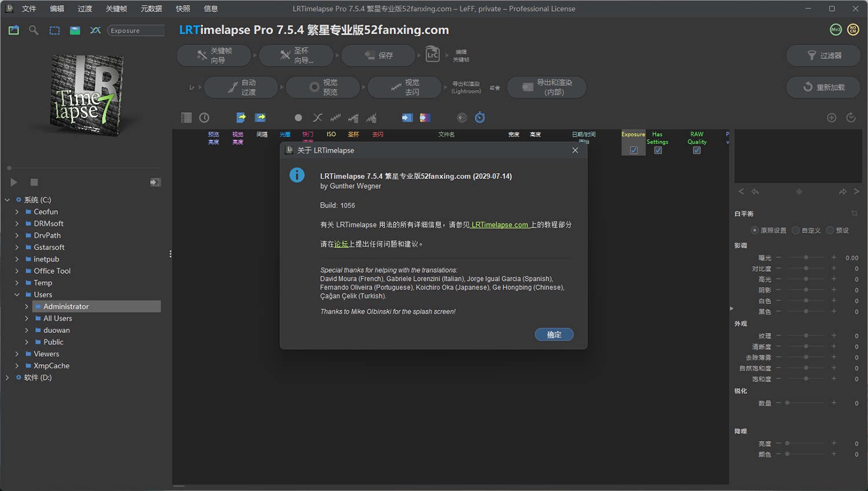
Task: Collapse the Users folder
Action: click(x=17, y=295)
